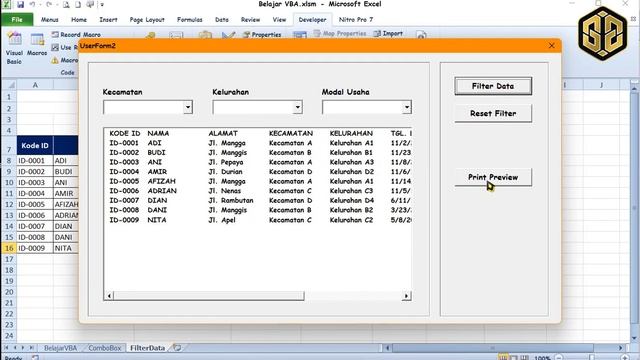Image resolution: width=640 pixels, height=360 pixels.
Task: Click the macro recording icon in the status bar
Action: [x=36, y=358]
